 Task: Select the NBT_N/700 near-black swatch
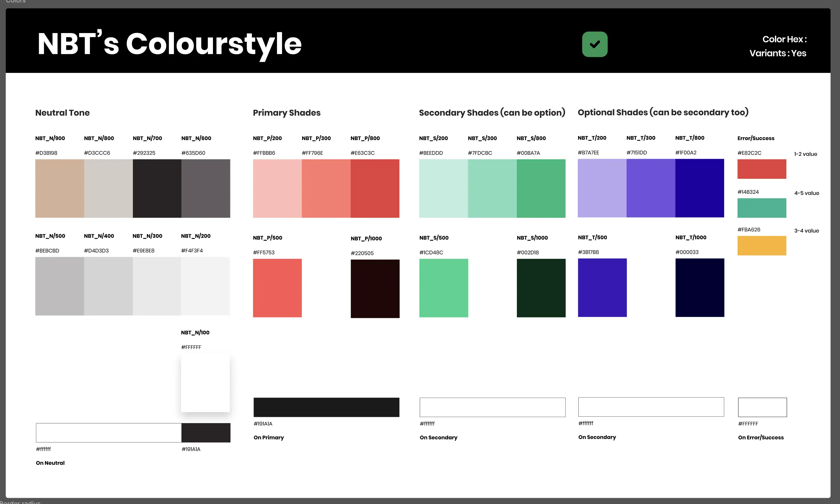(157, 189)
